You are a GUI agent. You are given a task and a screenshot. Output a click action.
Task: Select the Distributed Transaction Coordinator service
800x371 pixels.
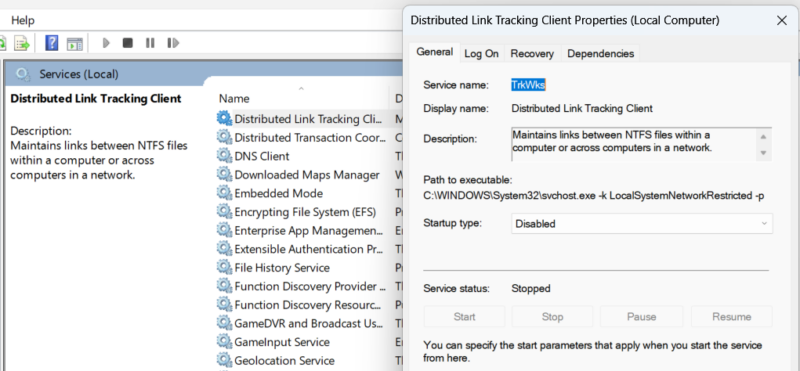[x=309, y=137]
